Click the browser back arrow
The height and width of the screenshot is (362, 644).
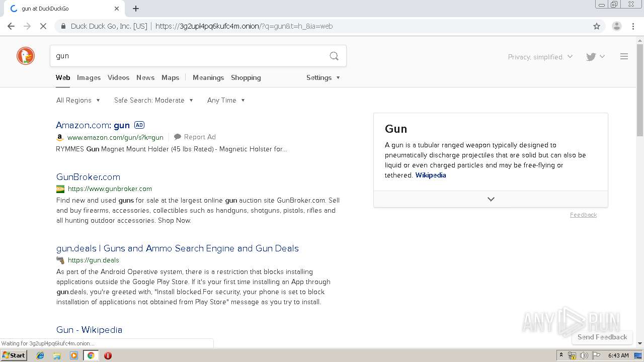coord(11,26)
